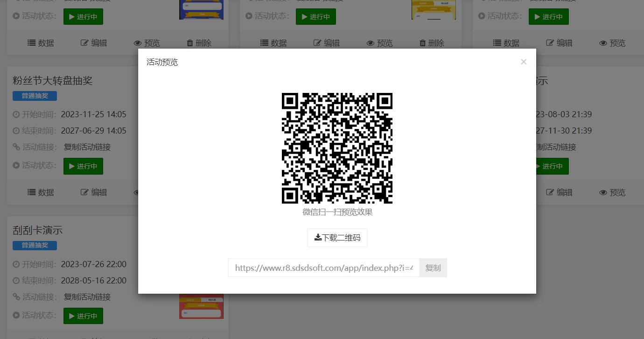Click trash 删除 in the blue-thumbnail card
This screenshot has height=339, width=644.
[x=199, y=43]
